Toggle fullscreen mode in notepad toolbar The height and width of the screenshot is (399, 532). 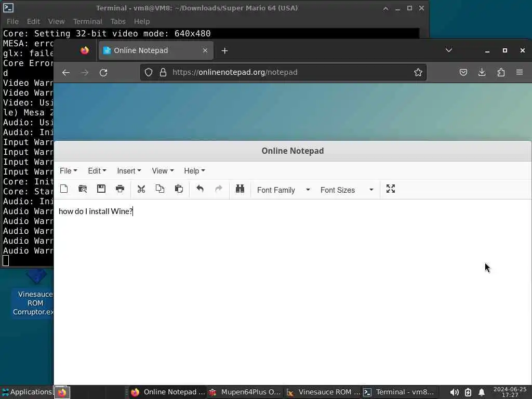coord(391,189)
